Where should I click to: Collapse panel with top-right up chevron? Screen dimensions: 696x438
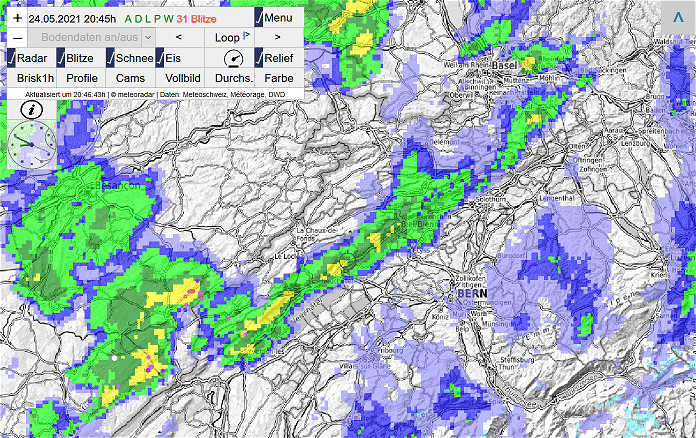(x=678, y=18)
